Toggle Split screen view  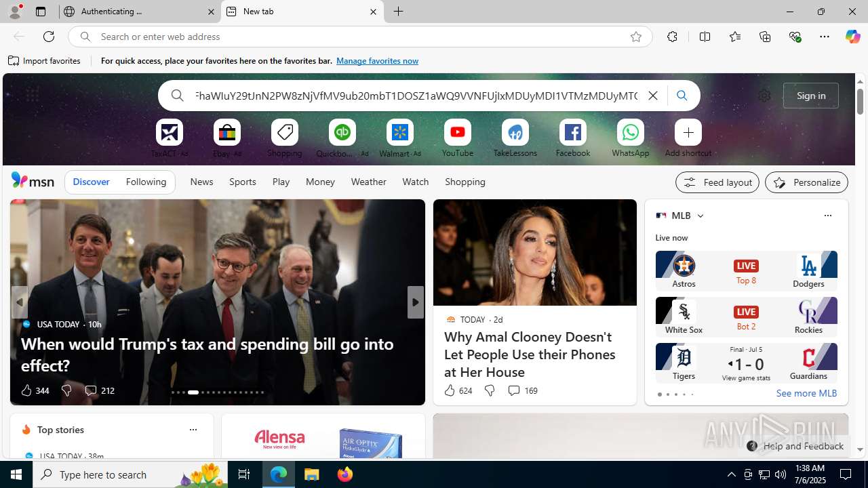[x=705, y=37]
